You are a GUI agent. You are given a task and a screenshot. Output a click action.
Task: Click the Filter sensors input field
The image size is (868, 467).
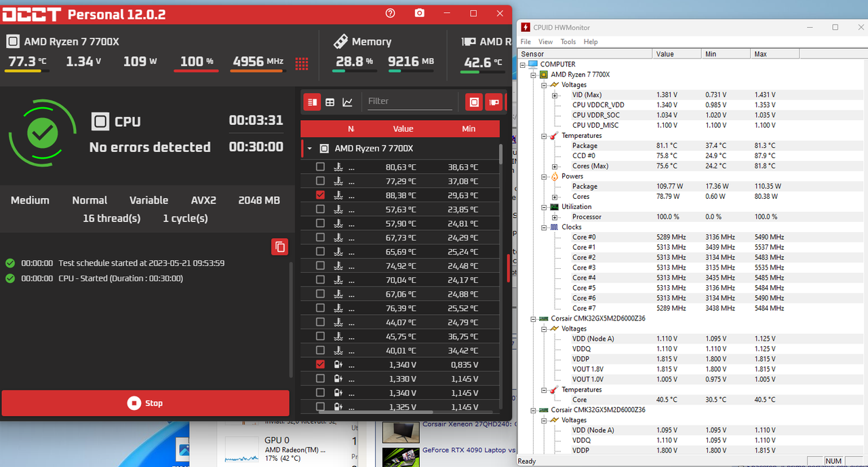[x=410, y=101]
